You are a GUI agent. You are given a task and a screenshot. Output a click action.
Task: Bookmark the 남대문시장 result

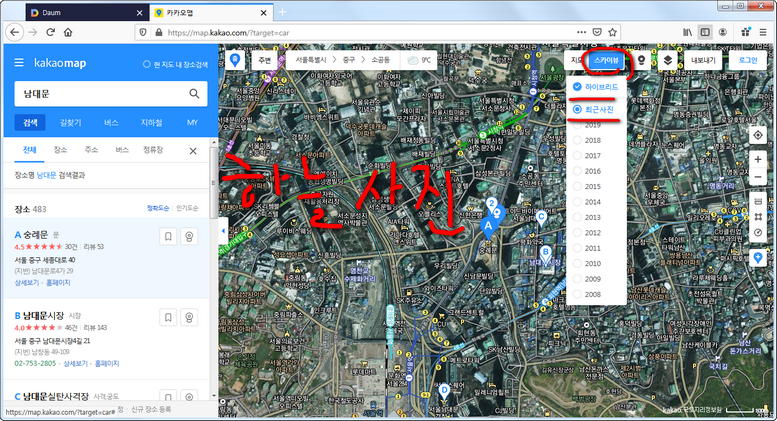click(168, 317)
